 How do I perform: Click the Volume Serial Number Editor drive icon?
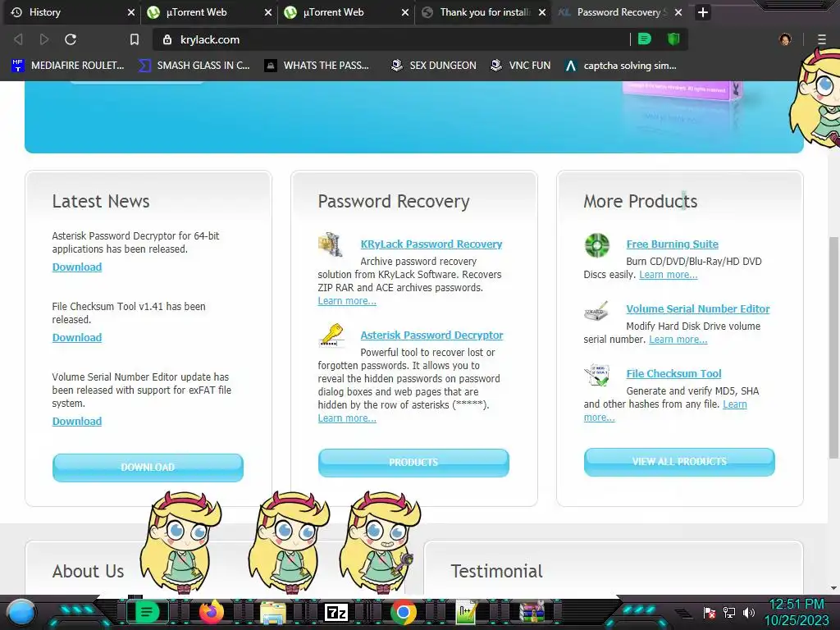(596, 311)
